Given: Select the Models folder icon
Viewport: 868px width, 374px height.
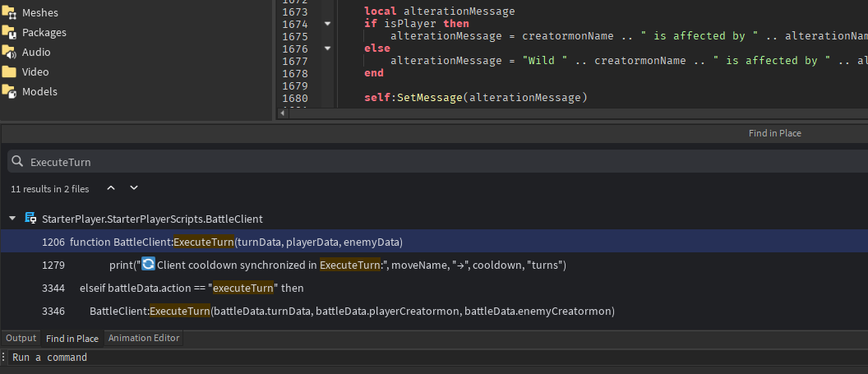Looking at the screenshot, I should coord(9,91).
